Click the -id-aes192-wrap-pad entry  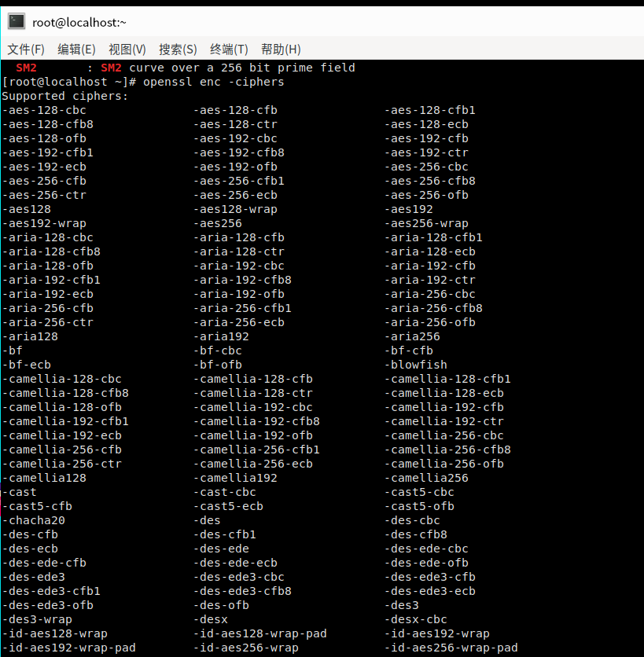[68, 648]
